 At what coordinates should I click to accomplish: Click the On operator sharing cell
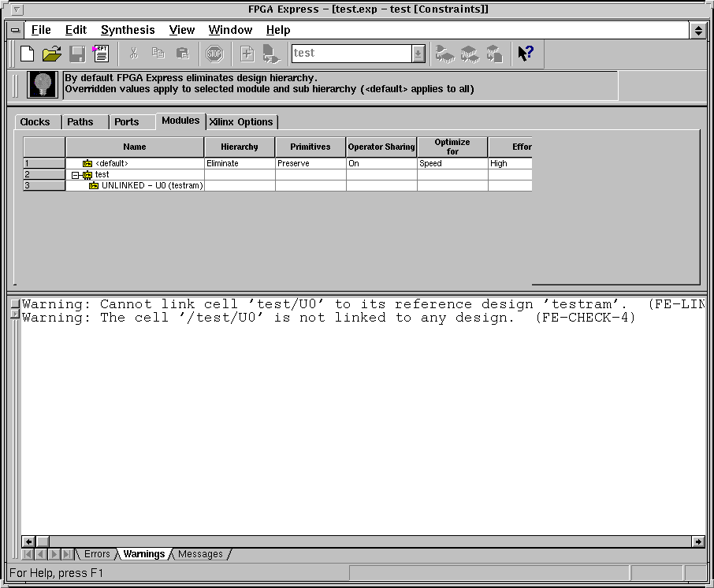tap(381, 163)
